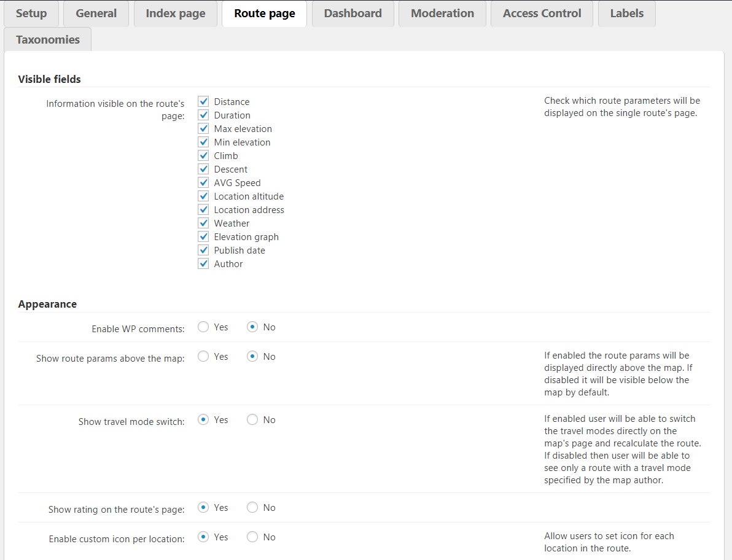Uncheck the Location address checkbox

(x=204, y=209)
